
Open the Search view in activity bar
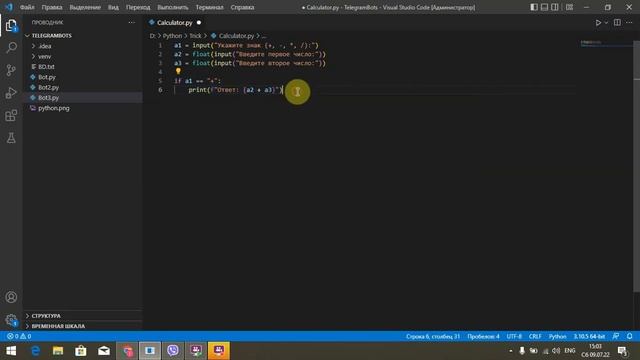(11, 48)
